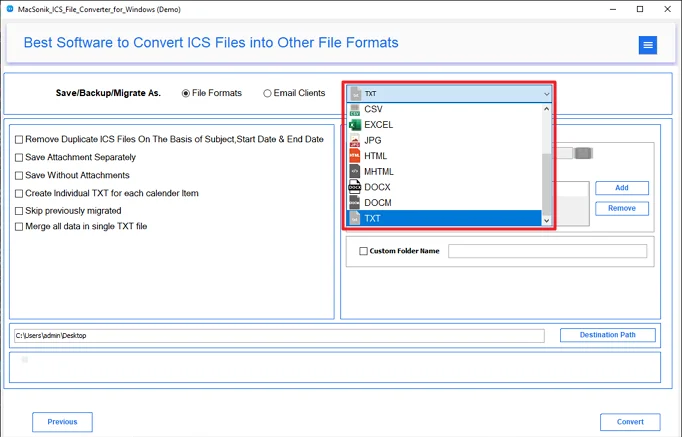Click the MacSonik app icon in title bar
The width and height of the screenshot is (682, 437).
point(10,9)
